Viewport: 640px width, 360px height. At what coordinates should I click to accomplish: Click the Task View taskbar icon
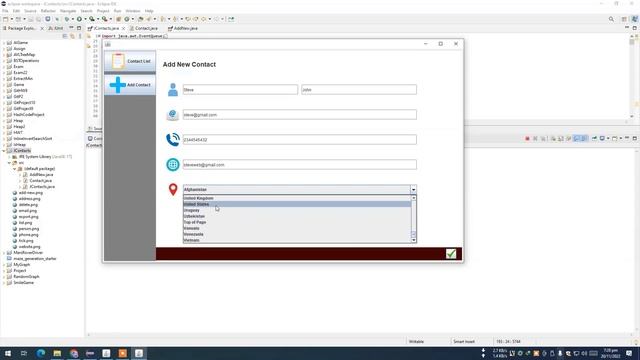click(24, 353)
